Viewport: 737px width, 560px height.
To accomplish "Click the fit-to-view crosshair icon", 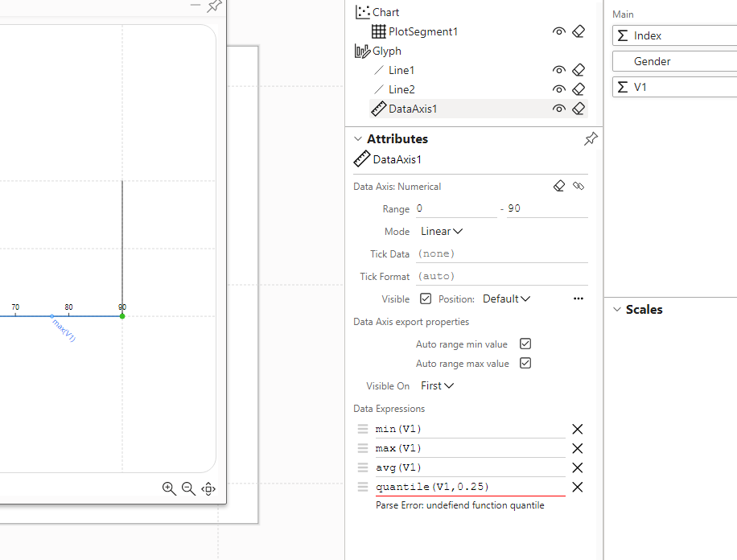I will coord(208,488).
